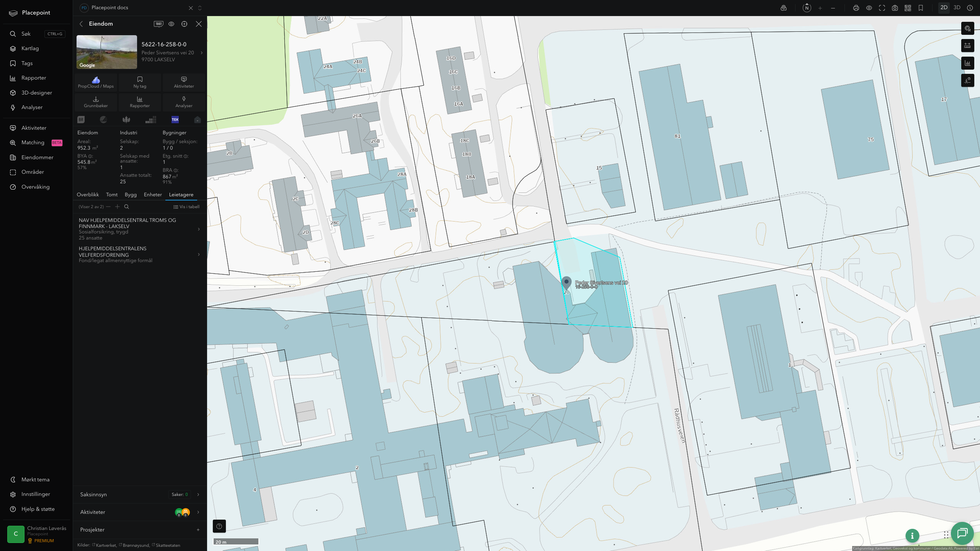The height and width of the screenshot is (551, 980).
Task: Expand the Aktiviteter section at panel bottom
Action: pyautogui.click(x=140, y=512)
